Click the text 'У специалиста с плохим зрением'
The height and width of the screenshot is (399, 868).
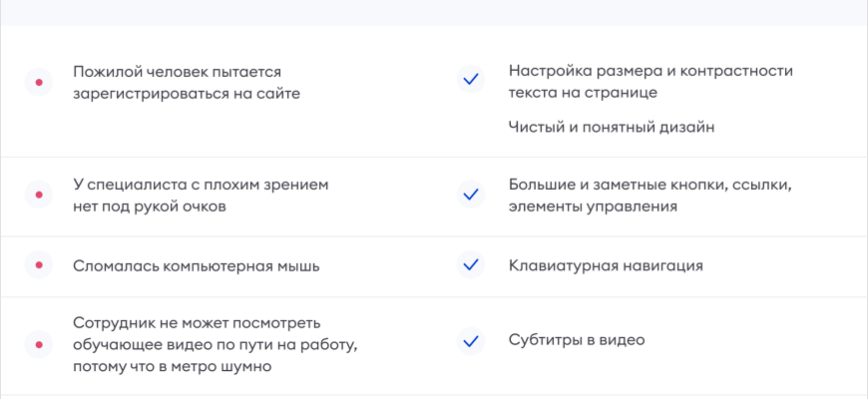coord(200,185)
